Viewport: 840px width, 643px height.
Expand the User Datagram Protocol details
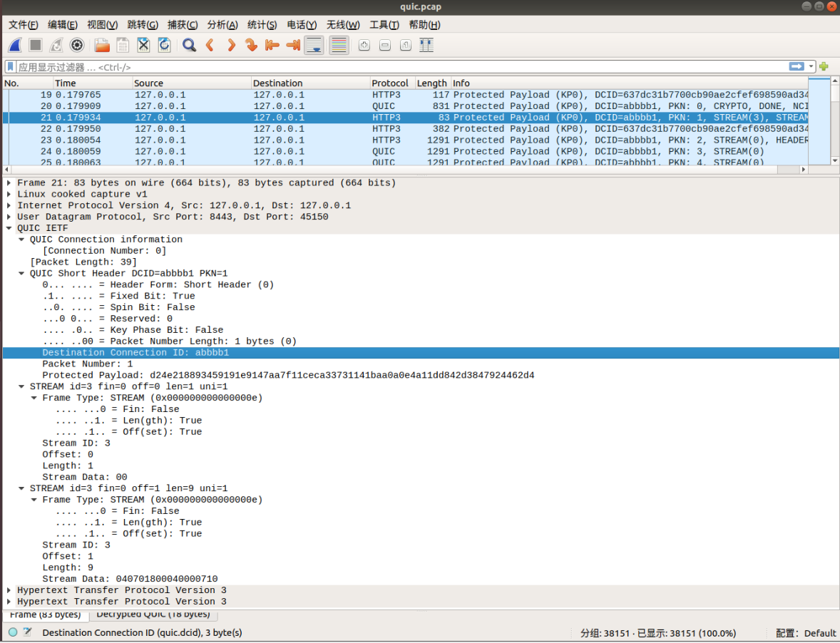(9, 217)
